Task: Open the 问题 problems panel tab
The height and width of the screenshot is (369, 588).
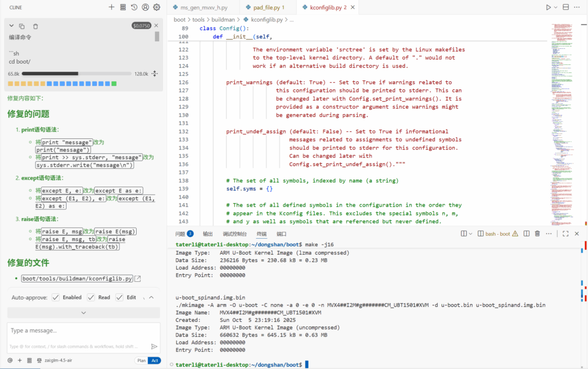Action: click(x=180, y=234)
